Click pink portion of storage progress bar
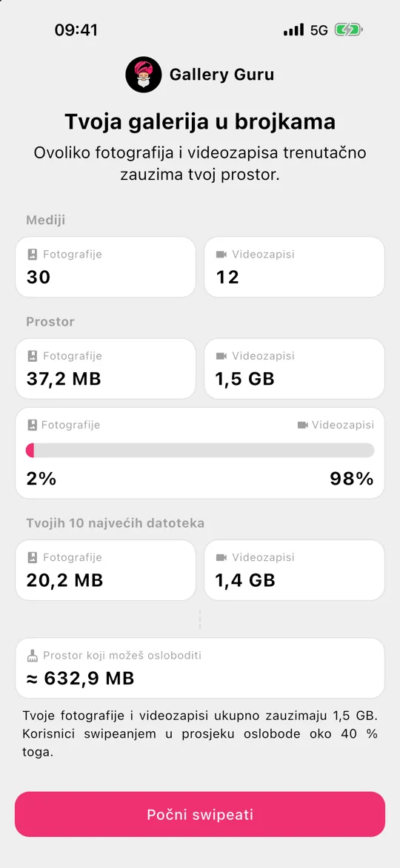Image resolution: width=400 pixels, height=868 pixels. 30,450
